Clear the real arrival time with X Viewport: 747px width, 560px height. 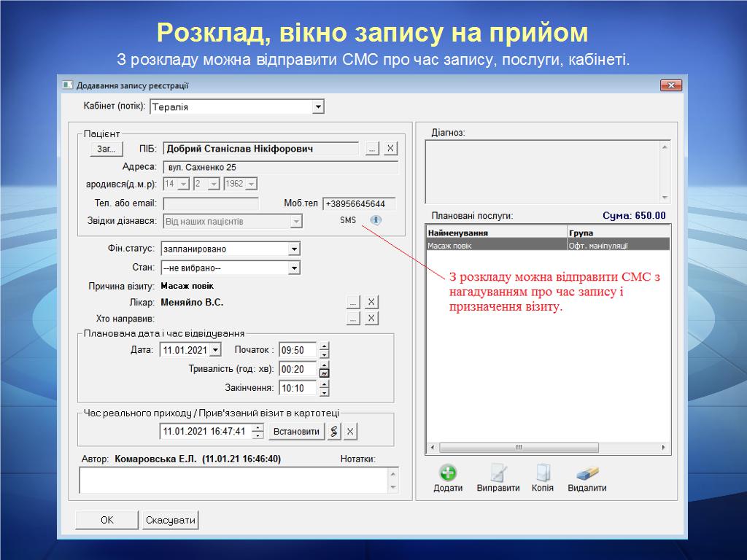(350, 432)
